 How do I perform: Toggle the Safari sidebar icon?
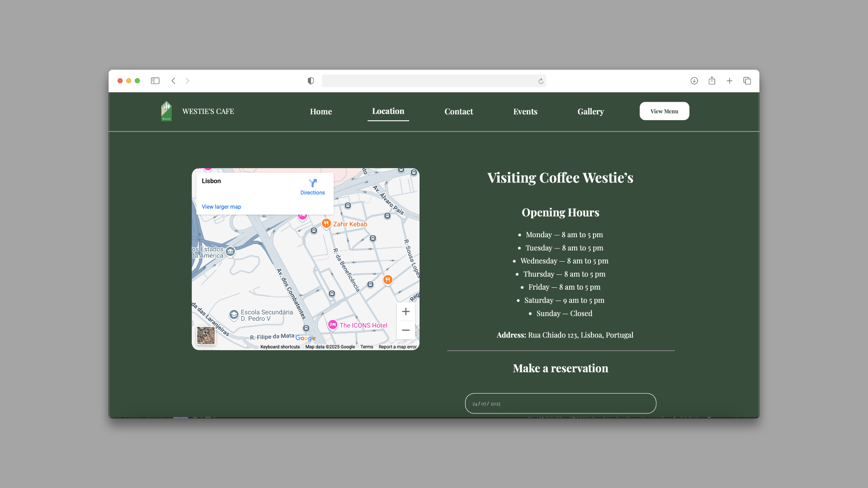[155, 81]
